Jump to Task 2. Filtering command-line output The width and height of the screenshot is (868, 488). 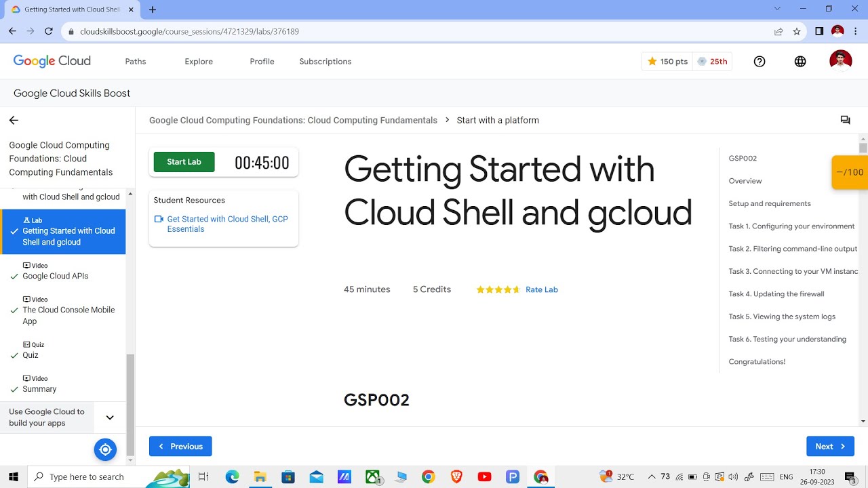pyautogui.click(x=793, y=249)
